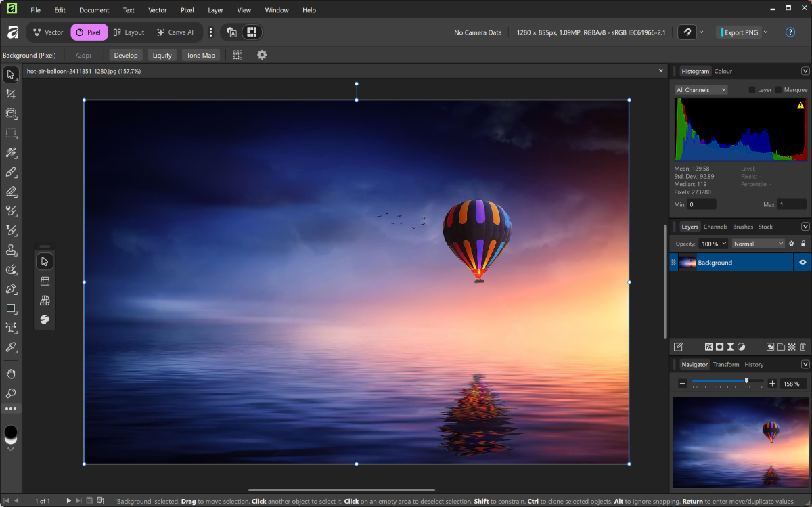
Task: Open the Pixel menu in menu bar
Action: click(x=187, y=10)
